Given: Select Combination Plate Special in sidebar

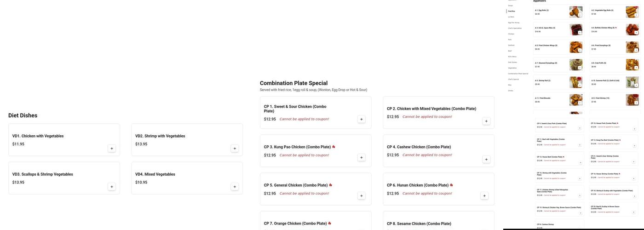Looking at the screenshot, I should tap(518, 74).
